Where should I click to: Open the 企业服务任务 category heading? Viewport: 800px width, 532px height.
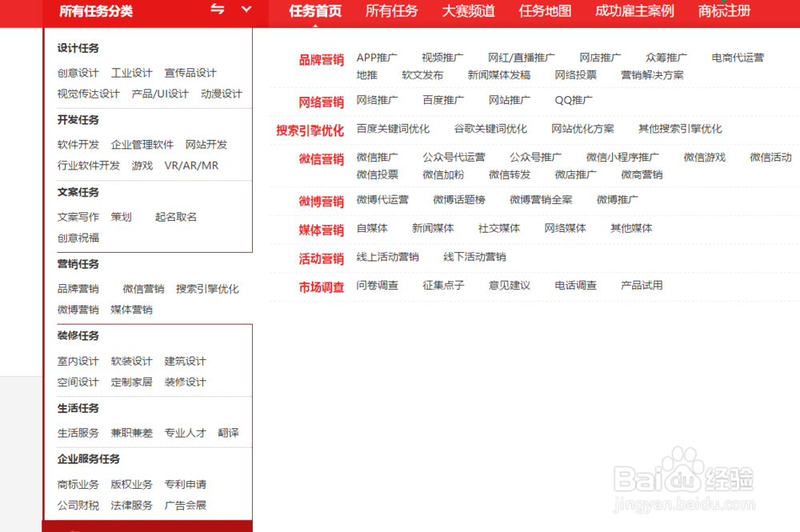(x=89, y=459)
